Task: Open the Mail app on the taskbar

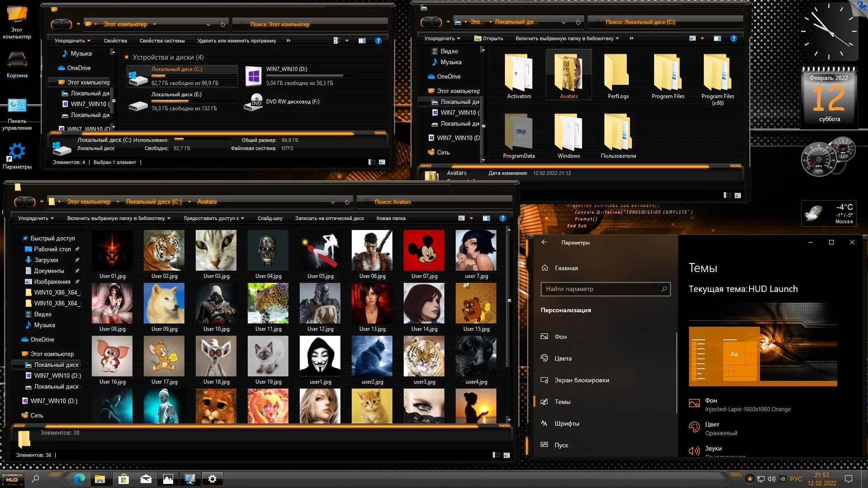Action: (x=146, y=479)
